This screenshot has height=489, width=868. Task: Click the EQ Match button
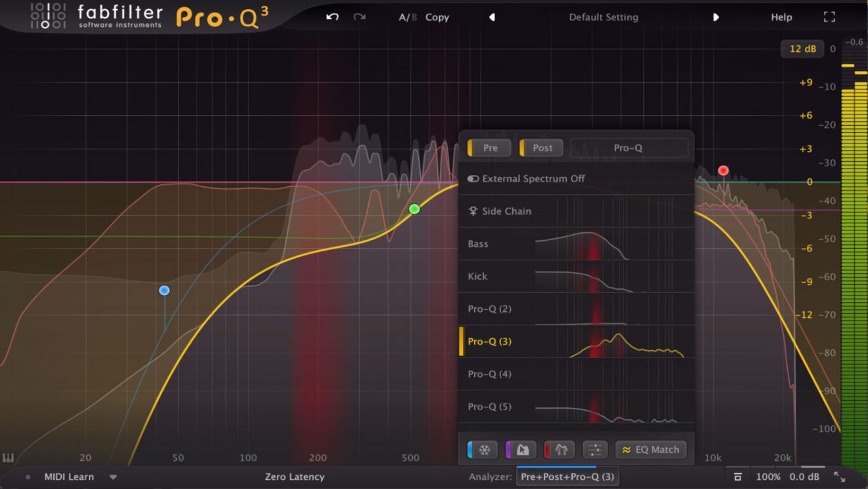[650, 450]
